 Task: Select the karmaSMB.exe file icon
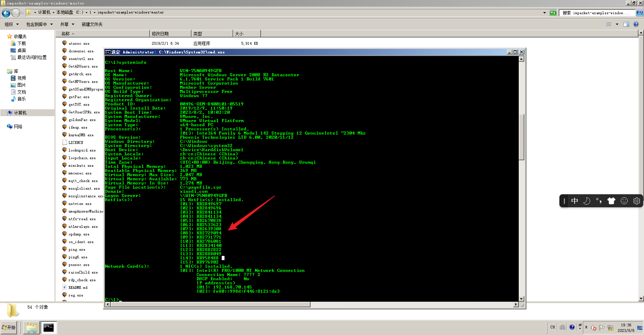(65, 135)
